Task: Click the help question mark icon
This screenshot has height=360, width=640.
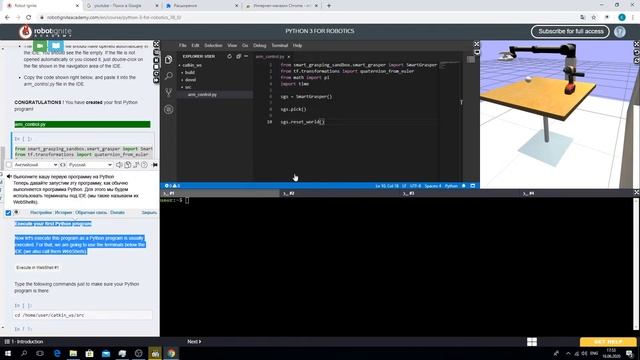Action: pyautogui.click(x=620, y=31)
